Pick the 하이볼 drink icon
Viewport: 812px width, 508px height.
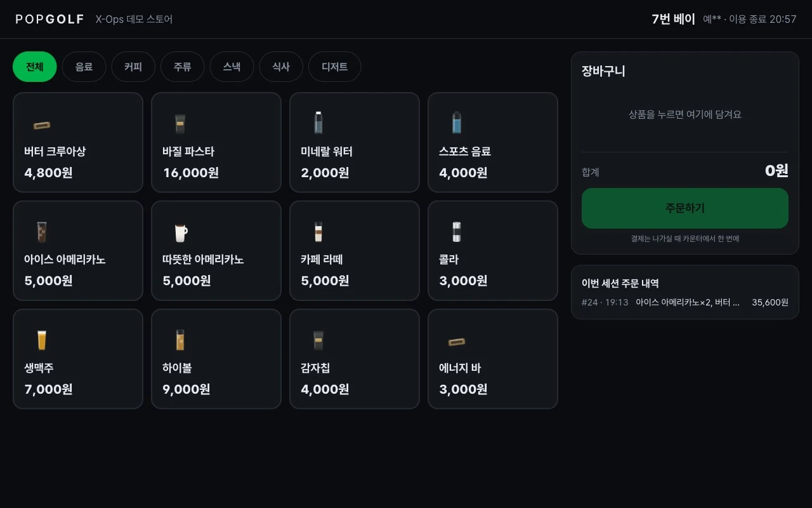coord(180,340)
